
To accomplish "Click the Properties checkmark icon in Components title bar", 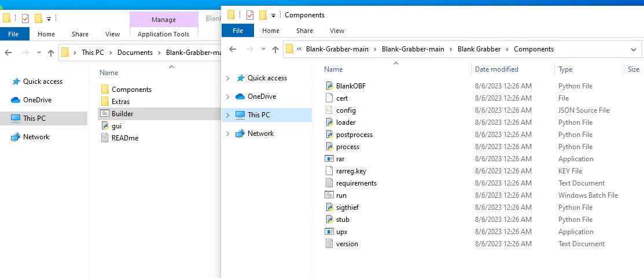I will tap(250, 15).
